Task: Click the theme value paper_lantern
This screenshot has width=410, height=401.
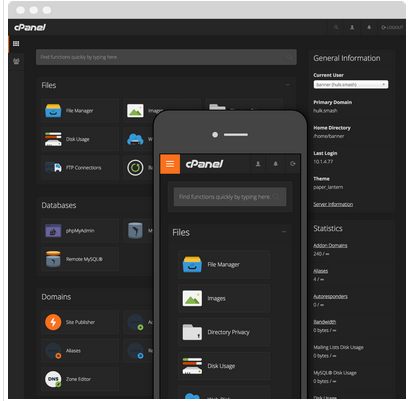Action: pyautogui.click(x=328, y=187)
